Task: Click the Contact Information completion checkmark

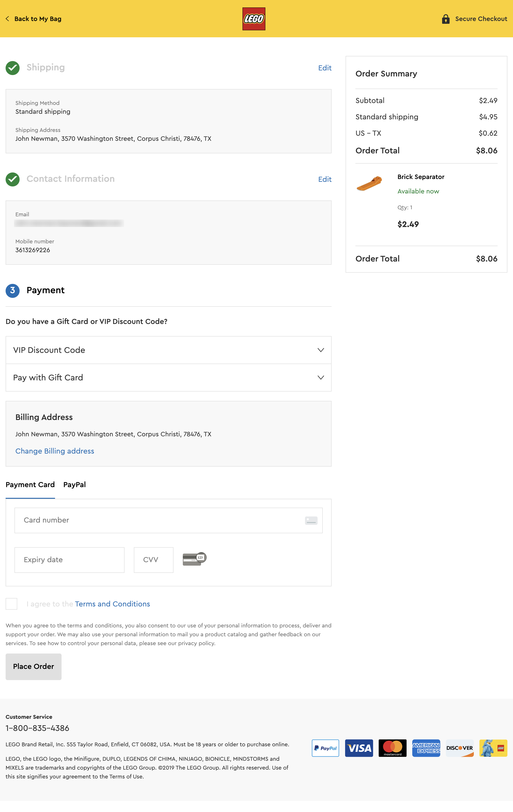Action: tap(13, 179)
